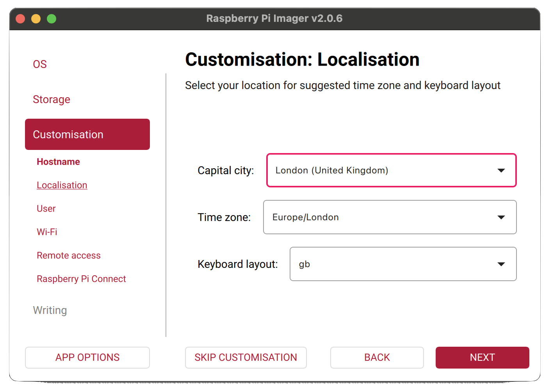
Task: Select the OS step in the sidebar
Action: tap(39, 64)
